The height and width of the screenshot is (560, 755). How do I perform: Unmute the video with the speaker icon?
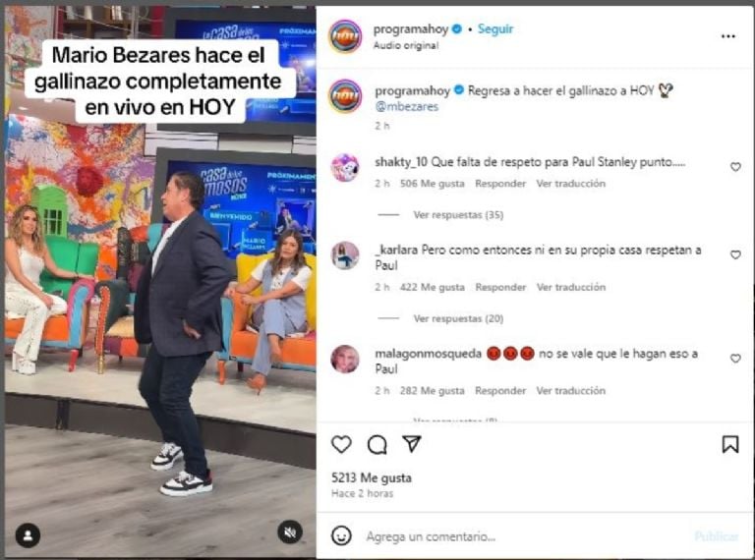coord(290,532)
